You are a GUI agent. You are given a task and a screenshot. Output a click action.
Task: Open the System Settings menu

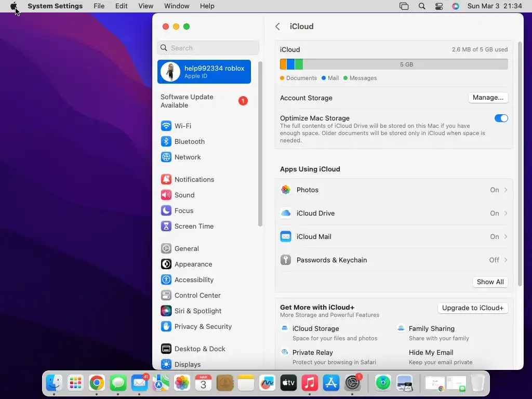[55, 6]
